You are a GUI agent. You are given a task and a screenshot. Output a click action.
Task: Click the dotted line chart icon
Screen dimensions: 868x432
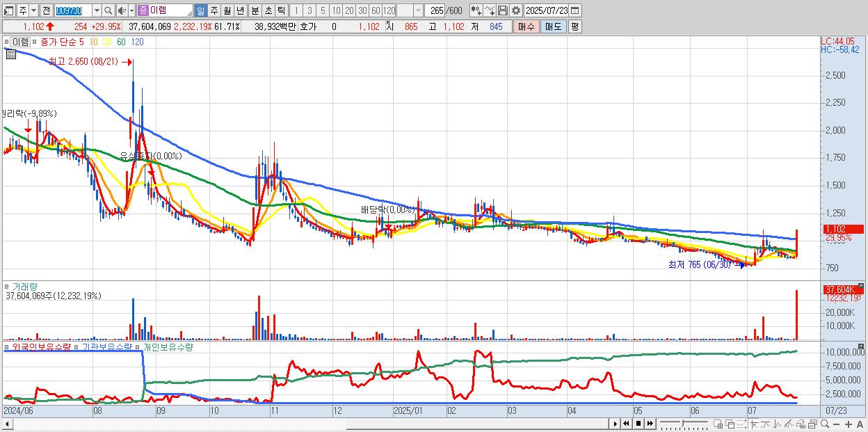coord(741,424)
